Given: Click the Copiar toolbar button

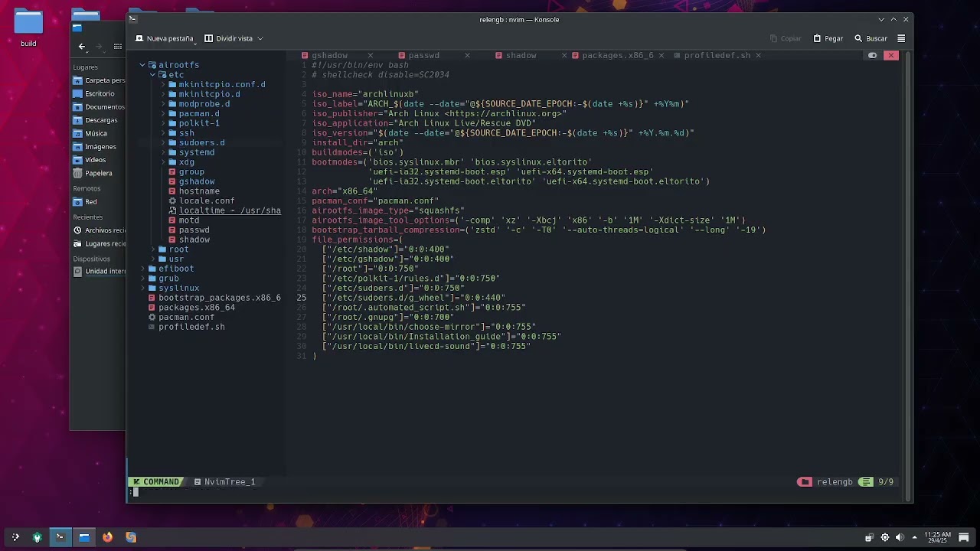Looking at the screenshot, I should point(786,38).
